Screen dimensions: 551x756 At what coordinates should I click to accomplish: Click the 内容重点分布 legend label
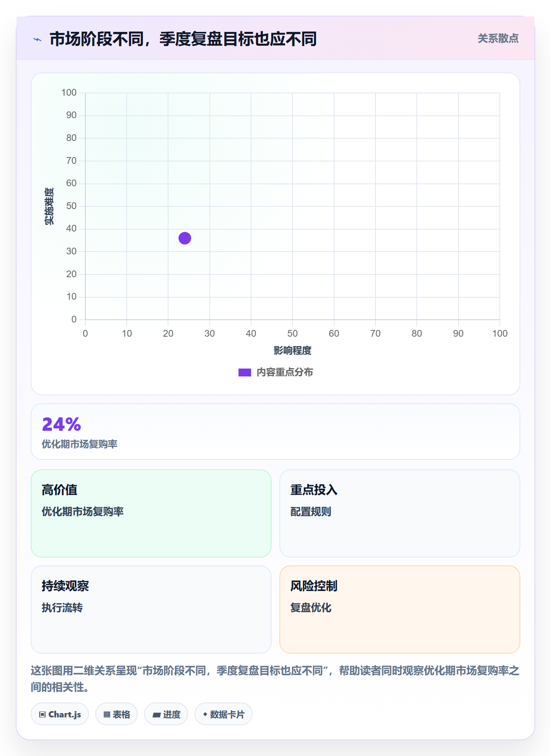coord(285,372)
